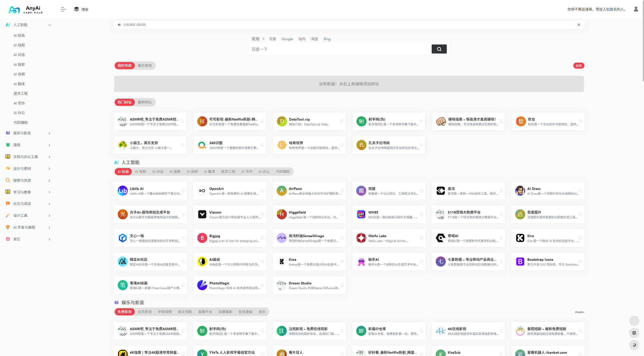Screen dimensions: 644x356
Task: Click the 百度一下 search input
Action: pos(340,49)
